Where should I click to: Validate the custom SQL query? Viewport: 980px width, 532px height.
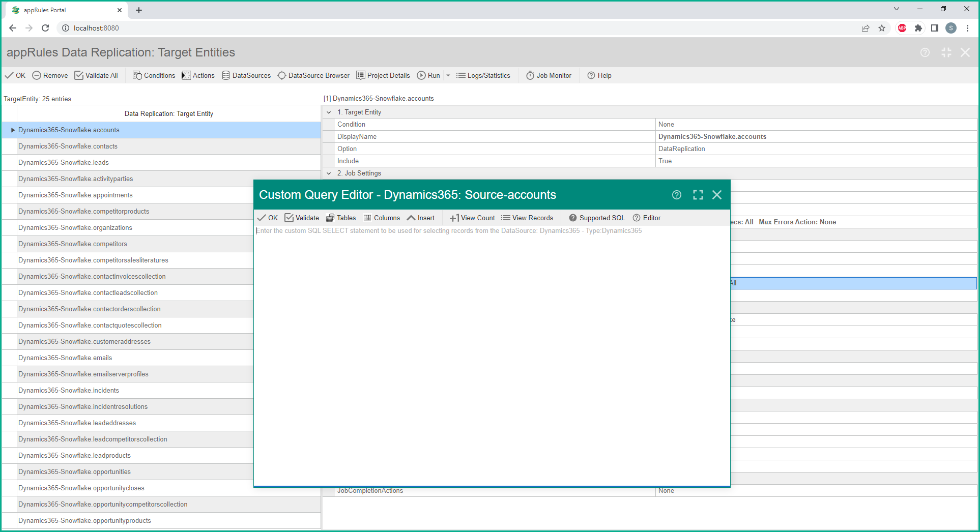(302, 218)
